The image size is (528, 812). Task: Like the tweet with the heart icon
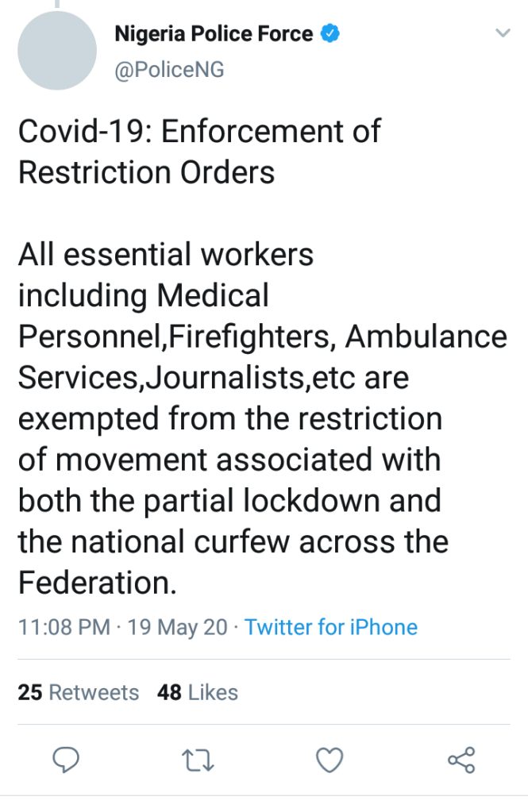pyautogui.click(x=329, y=760)
